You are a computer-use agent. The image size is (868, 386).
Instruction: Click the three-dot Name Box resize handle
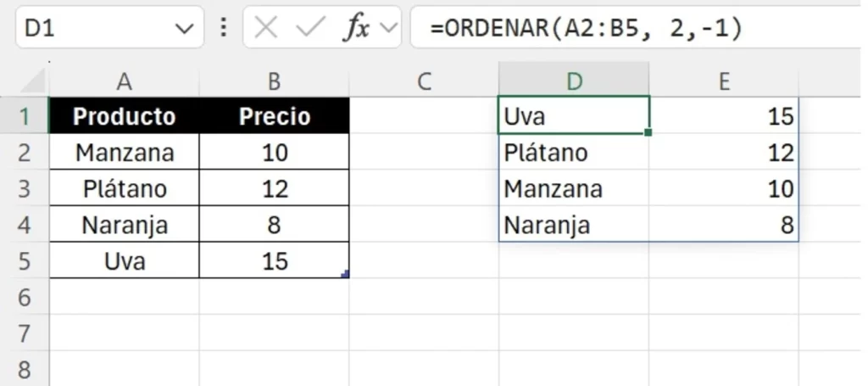224,28
